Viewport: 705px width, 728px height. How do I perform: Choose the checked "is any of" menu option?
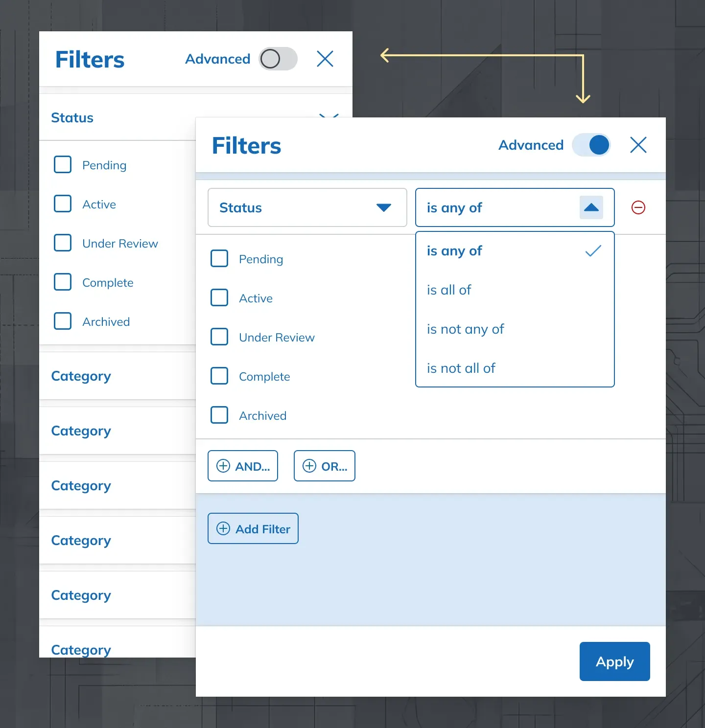point(515,251)
